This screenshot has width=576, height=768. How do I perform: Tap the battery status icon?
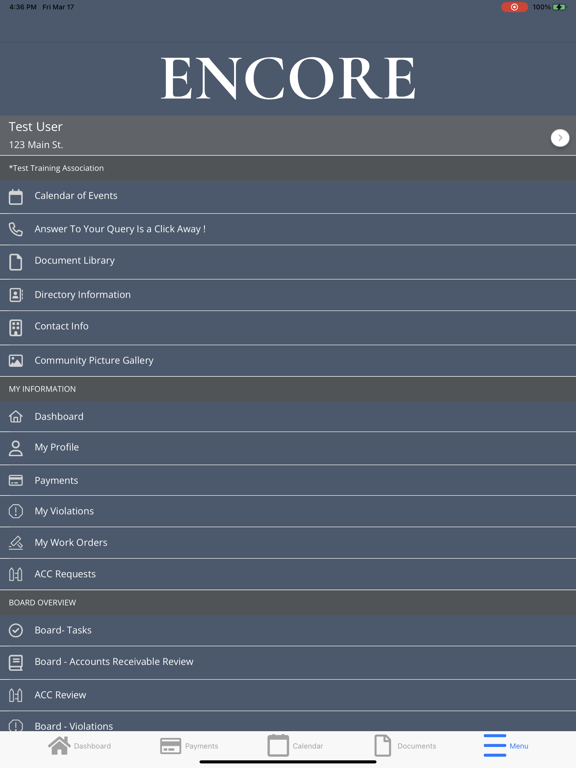click(x=559, y=7)
